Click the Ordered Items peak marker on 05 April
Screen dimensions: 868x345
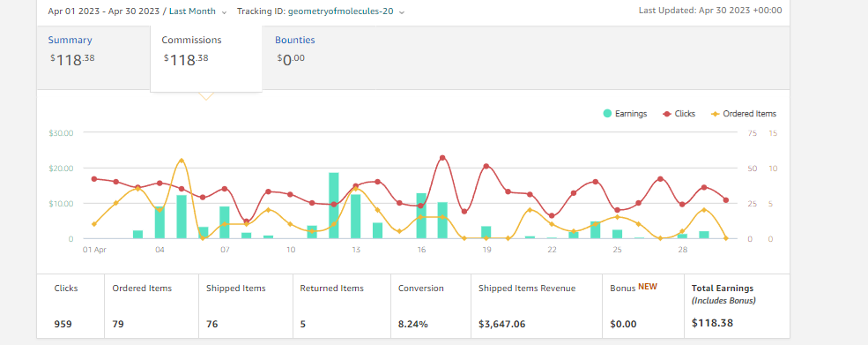coord(181,161)
